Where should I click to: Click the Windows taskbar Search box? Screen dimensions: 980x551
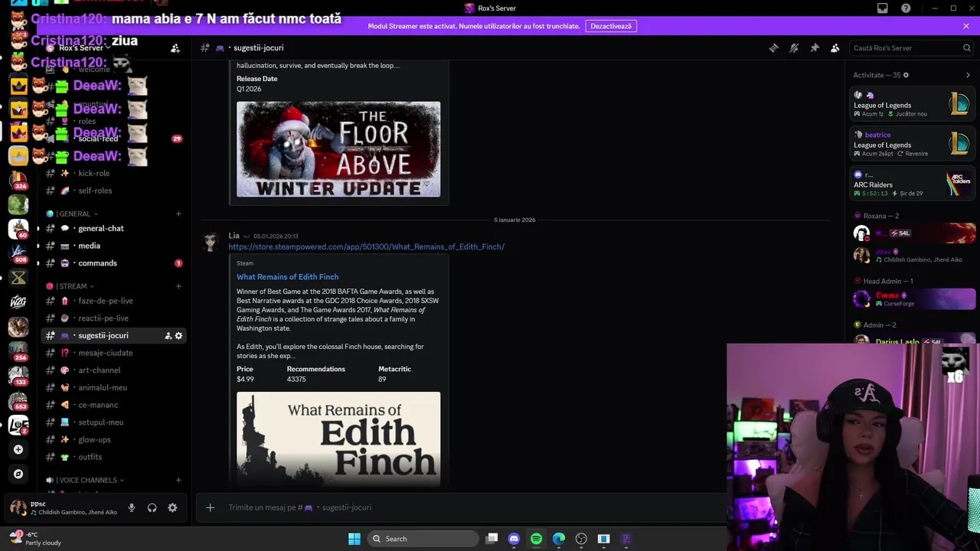click(x=423, y=539)
